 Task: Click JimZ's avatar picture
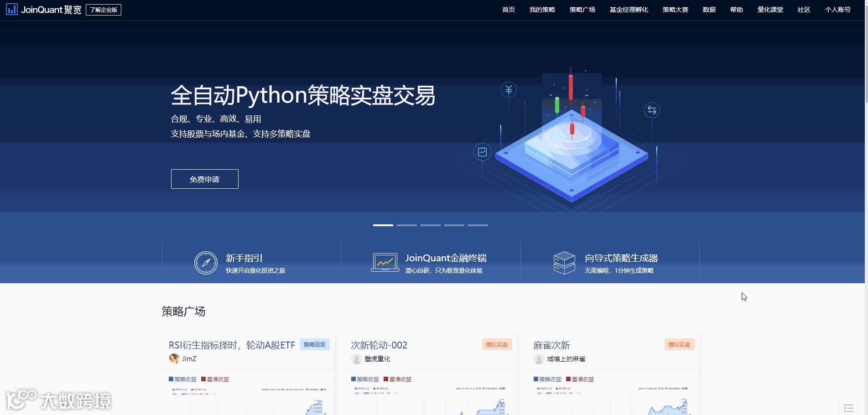click(x=174, y=358)
